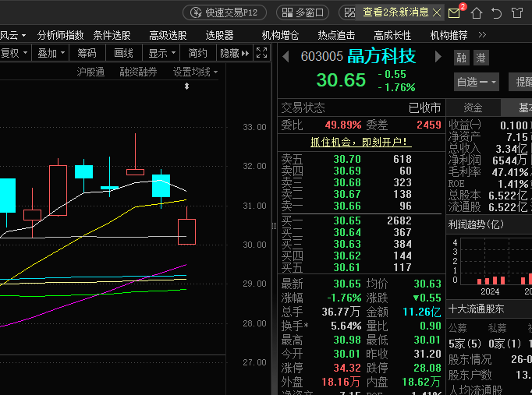Click the layout grid icon beside 多窗口
This screenshot has height=395, width=532.
[349, 13]
